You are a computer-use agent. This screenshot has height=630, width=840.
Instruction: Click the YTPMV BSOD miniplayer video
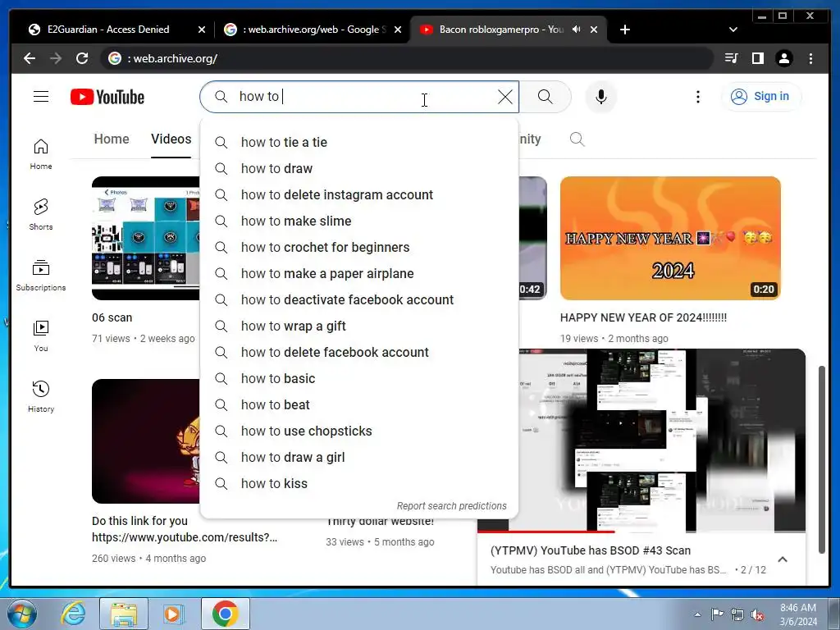pos(641,440)
